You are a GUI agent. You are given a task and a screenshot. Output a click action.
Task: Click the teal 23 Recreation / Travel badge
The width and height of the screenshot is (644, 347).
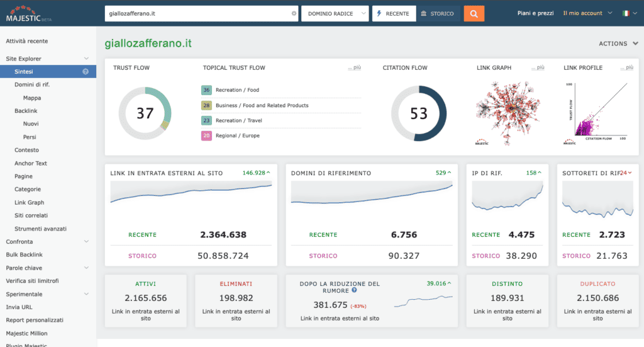coord(206,120)
